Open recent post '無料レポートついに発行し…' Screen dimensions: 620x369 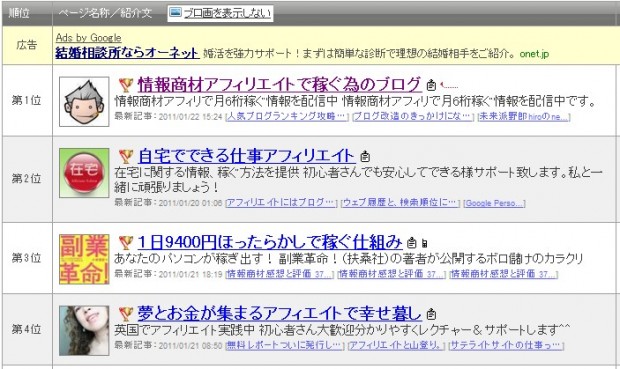point(285,345)
